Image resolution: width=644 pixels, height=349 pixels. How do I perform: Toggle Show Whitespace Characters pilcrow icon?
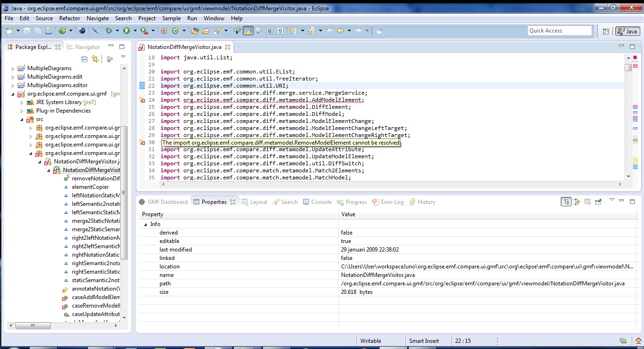tap(280, 31)
